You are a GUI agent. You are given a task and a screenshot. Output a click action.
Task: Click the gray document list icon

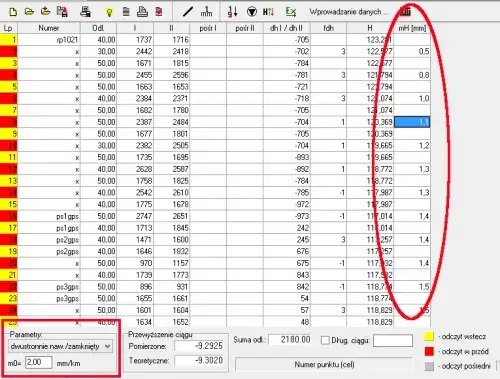126,12
